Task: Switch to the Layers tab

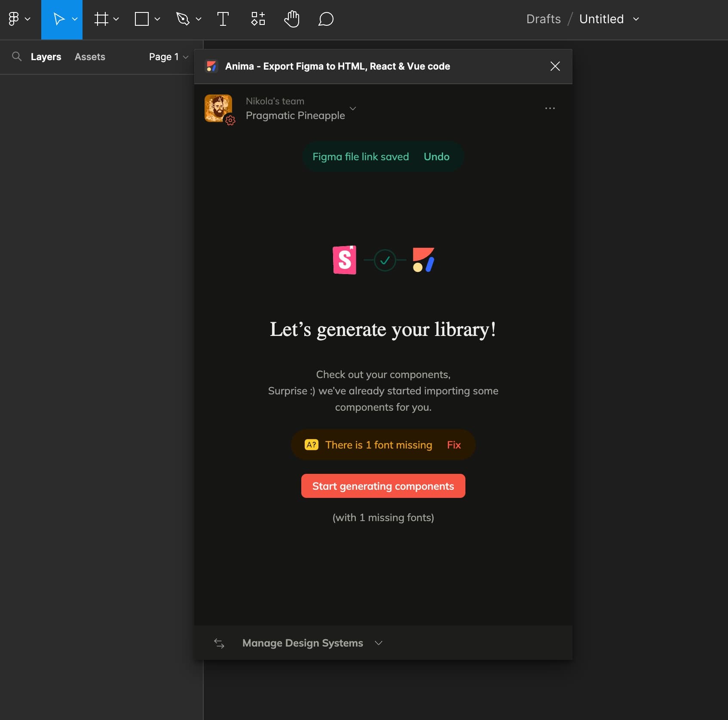Action: pos(46,57)
